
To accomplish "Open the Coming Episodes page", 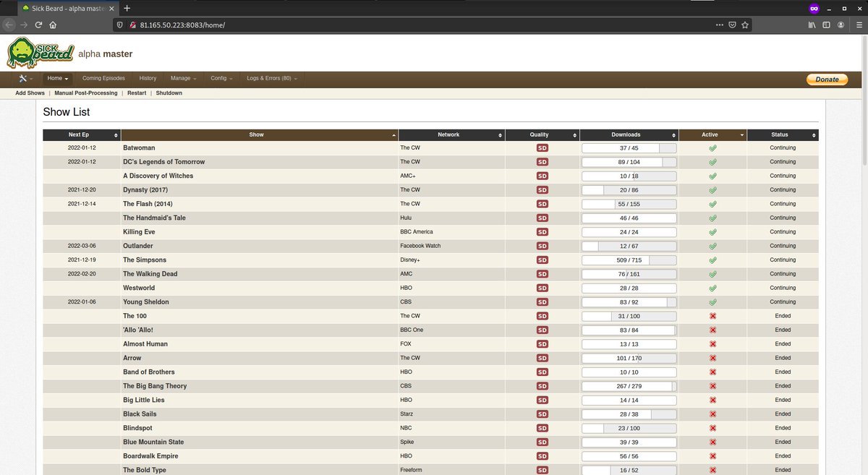I will (x=103, y=78).
